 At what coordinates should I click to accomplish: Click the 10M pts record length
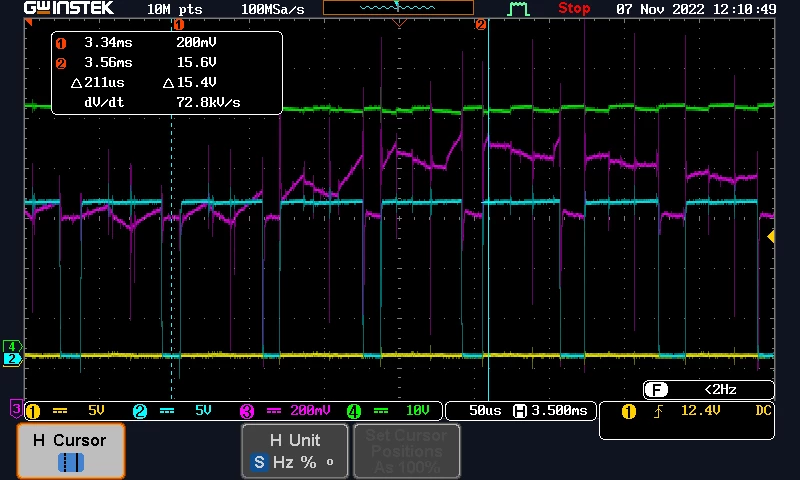tap(174, 9)
